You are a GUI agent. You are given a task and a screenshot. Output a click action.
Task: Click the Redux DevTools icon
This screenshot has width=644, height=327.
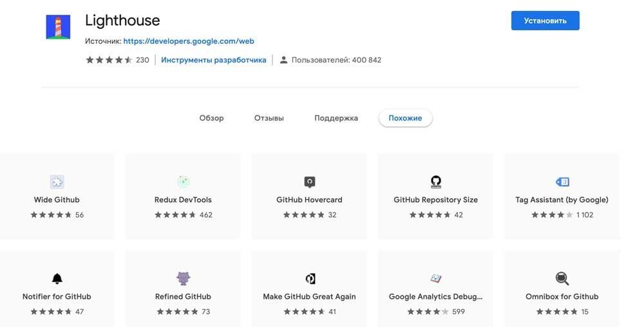pyautogui.click(x=183, y=182)
